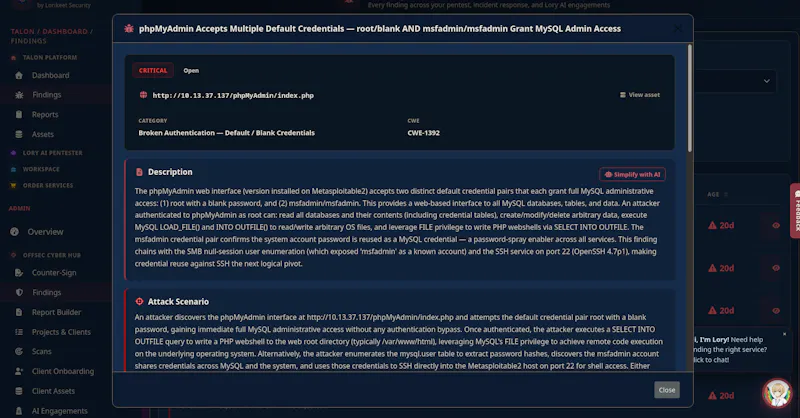The image size is (800, 418).
Task: Click the Attack Scenario heading
Action: [178, 302]
